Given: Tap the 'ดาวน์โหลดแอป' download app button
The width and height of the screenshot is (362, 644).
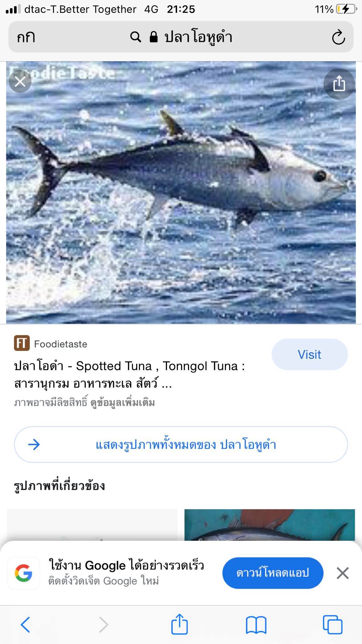Looking at the screenshot, I should point(273,573).
